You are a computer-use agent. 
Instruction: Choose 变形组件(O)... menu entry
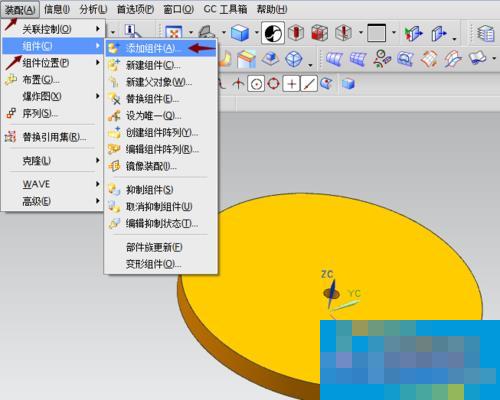point(161,264)
